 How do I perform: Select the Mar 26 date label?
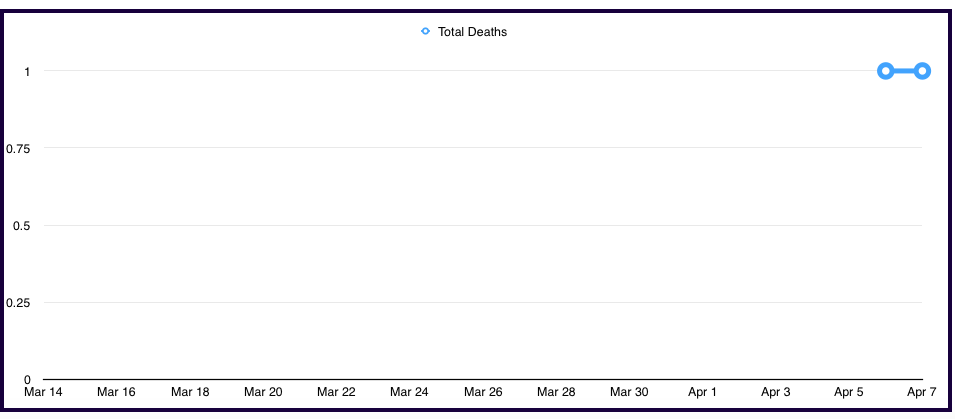[483, 392]
